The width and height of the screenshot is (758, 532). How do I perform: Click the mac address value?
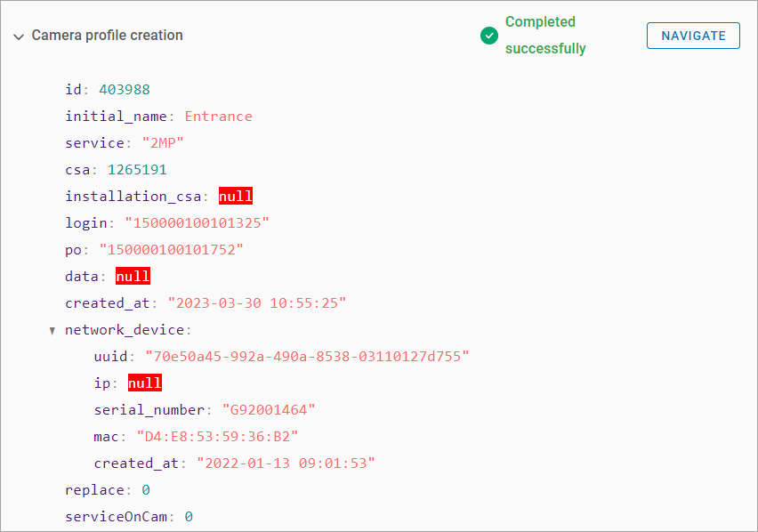216,437
